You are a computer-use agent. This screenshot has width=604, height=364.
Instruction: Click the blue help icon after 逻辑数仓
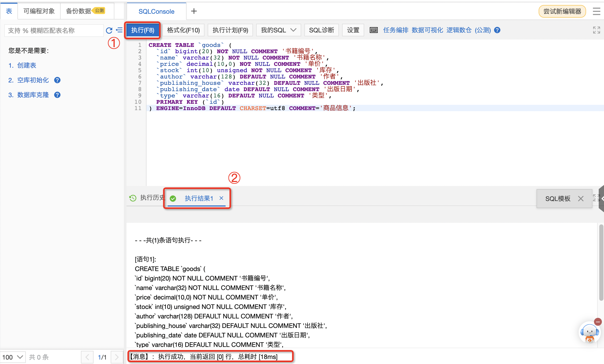497,30
